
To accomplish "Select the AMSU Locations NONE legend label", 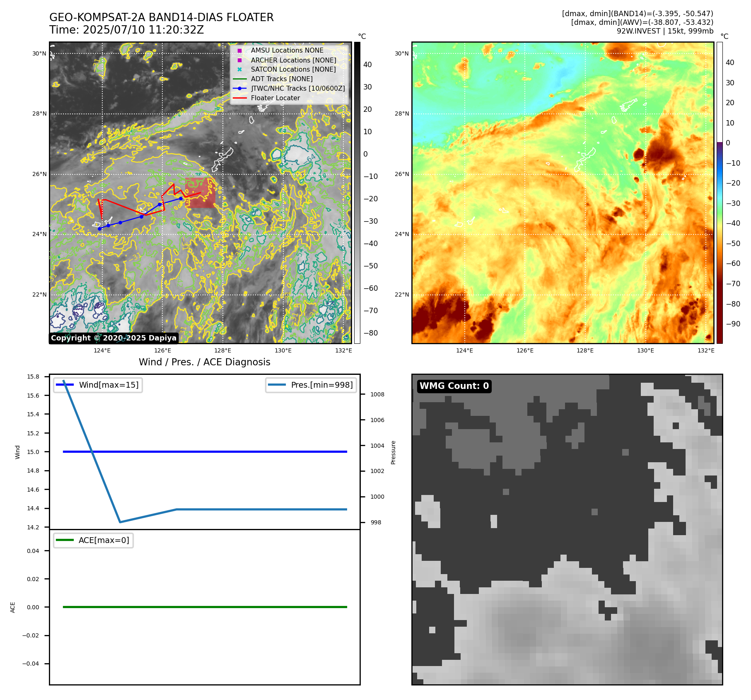I will (x=287, y=51).
